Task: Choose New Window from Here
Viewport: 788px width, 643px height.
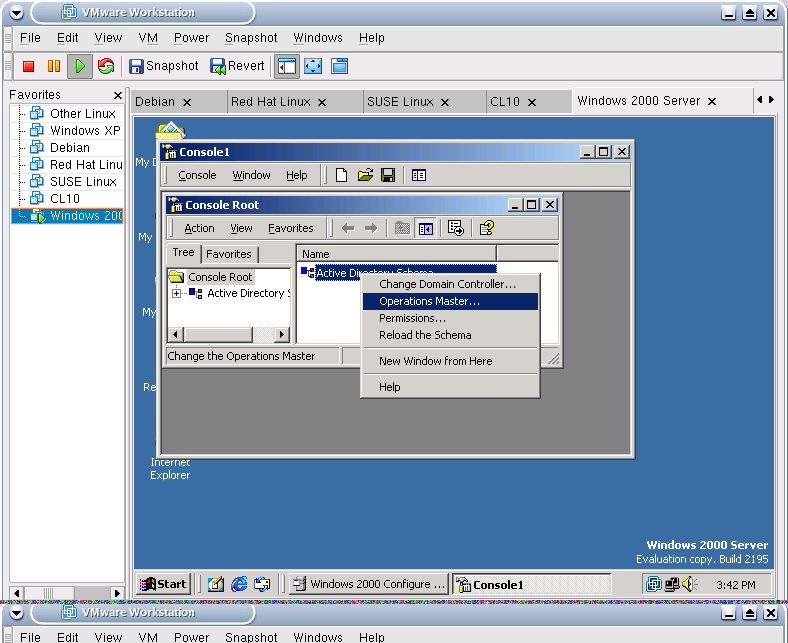Action: [450, 361]
